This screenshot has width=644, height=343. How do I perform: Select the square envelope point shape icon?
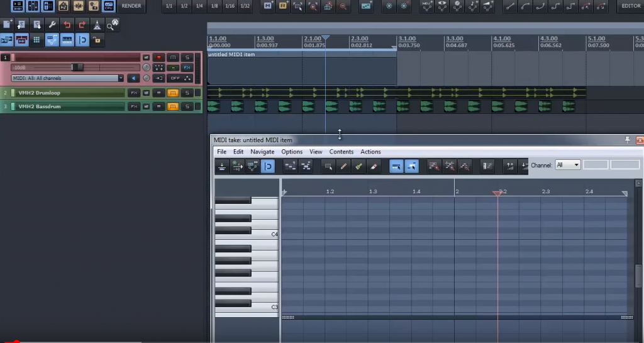tap(570, 6)
